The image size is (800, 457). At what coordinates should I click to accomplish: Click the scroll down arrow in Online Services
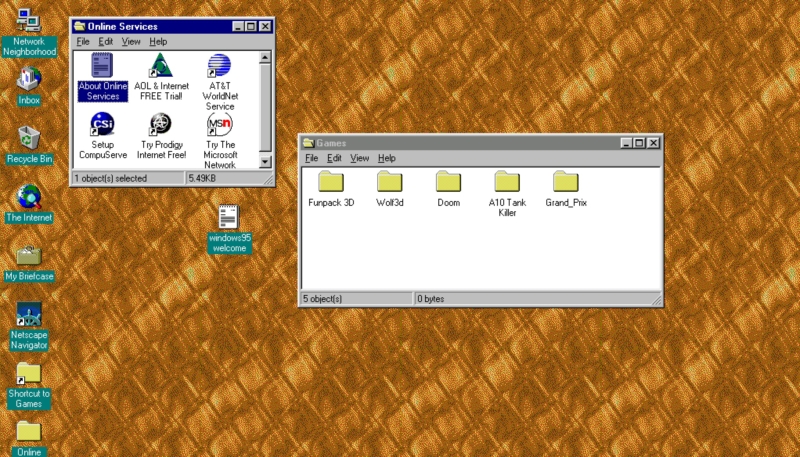point(265,161)
